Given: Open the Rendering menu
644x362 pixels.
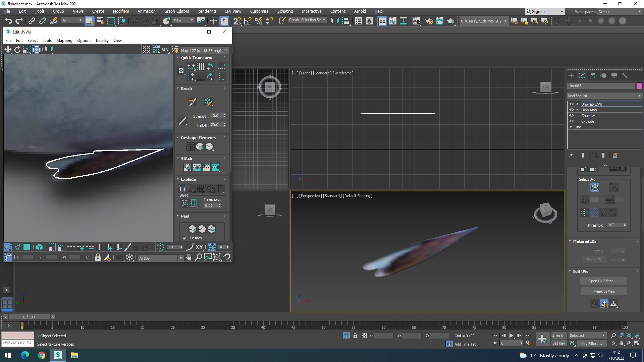Looking at the screenshot, I should [x=206, y=11].
